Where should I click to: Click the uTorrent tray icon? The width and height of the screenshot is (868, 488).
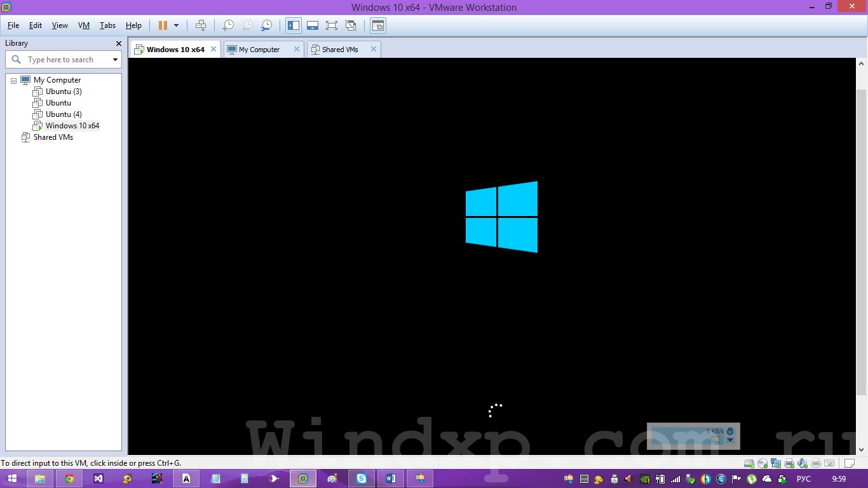[752, 479]
